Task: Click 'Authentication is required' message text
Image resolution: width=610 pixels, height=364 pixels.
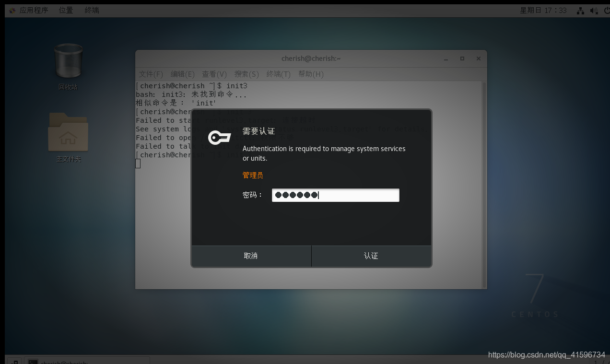Action: [x=324, y=153]
